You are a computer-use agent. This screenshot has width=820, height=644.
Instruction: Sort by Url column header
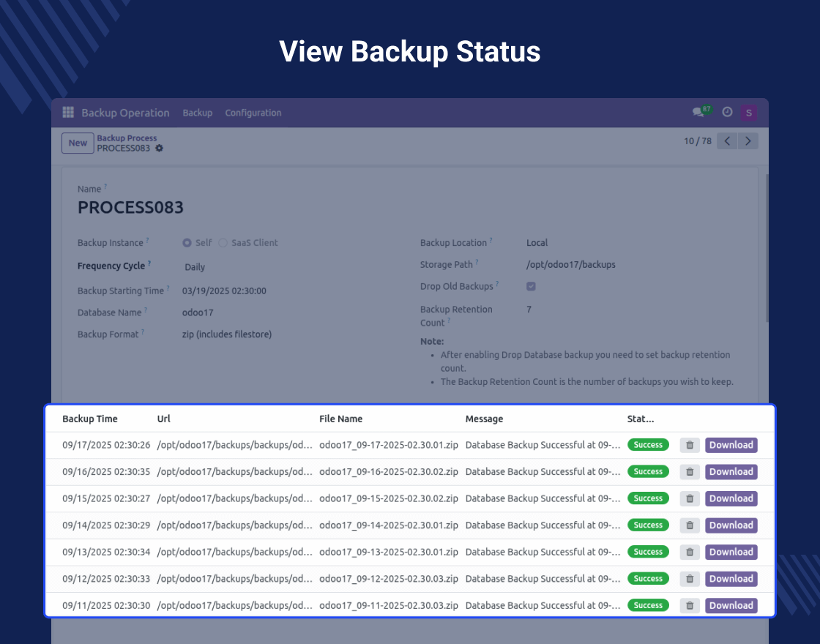tap(164, 419)
